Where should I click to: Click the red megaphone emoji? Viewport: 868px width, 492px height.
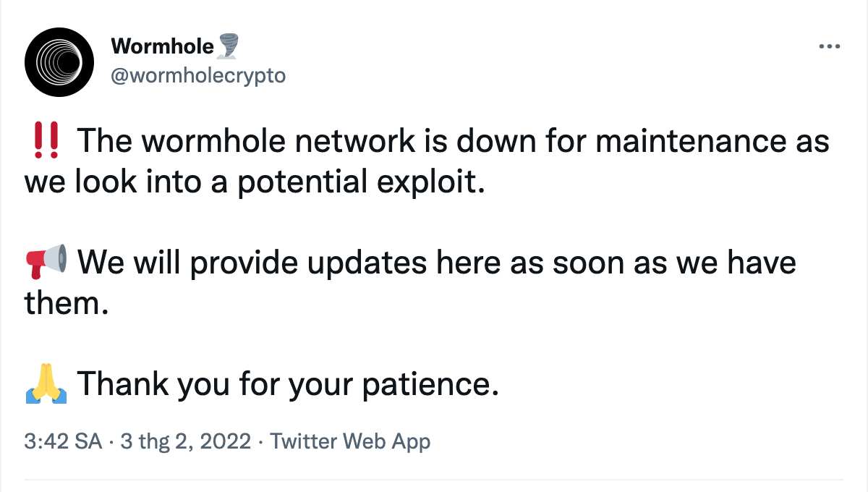point(46,261)
